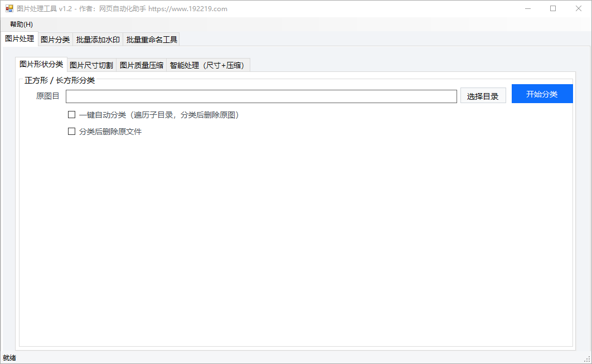Viewport: 592px width, 364px height.
Task: Open the 图片尺寸切割 sub-tab
Action: click(x=90, y=65)
